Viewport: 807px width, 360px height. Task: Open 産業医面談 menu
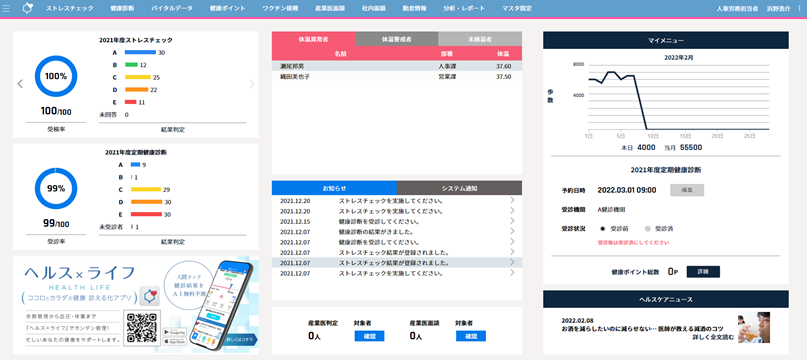click(x=330, y=9)
